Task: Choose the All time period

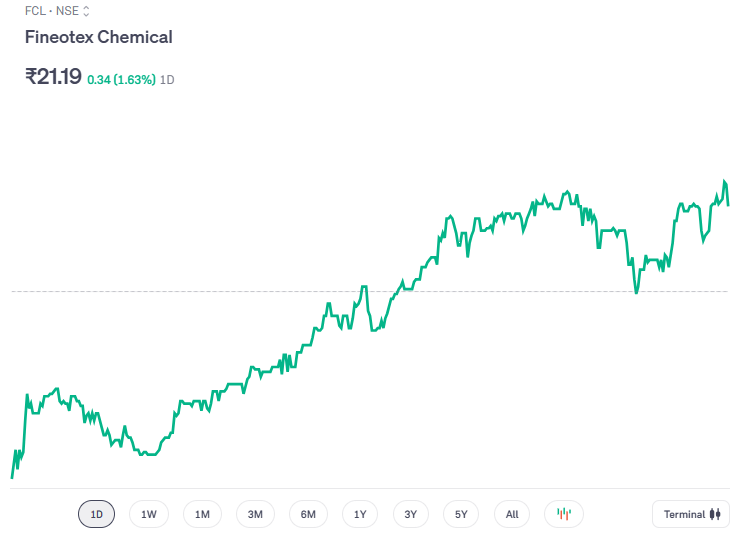Action: 512,514
